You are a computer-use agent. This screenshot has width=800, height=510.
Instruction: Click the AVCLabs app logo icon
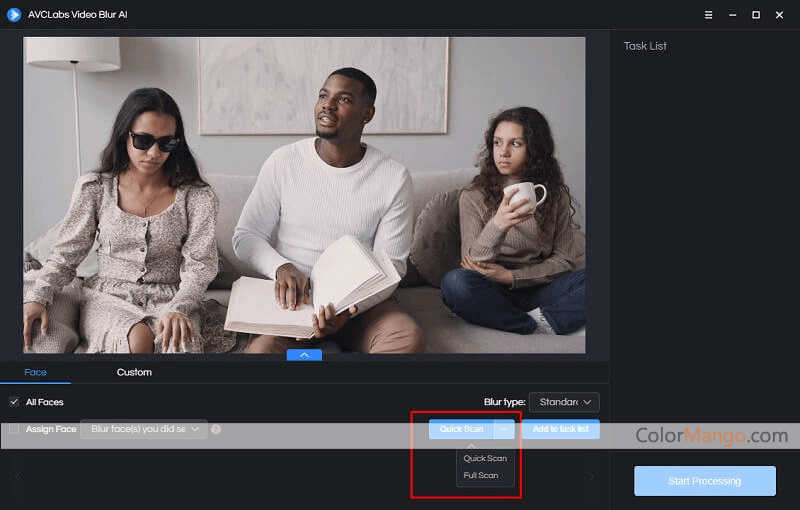tap(14, 15)
